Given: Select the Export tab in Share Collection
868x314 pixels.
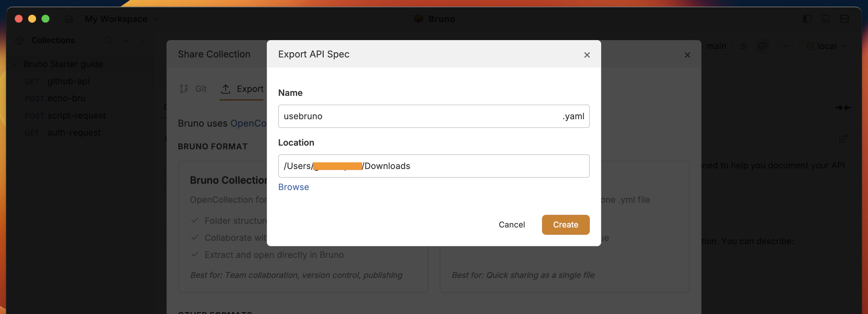Looking at the screenshot, I should (x=242, y=89).
